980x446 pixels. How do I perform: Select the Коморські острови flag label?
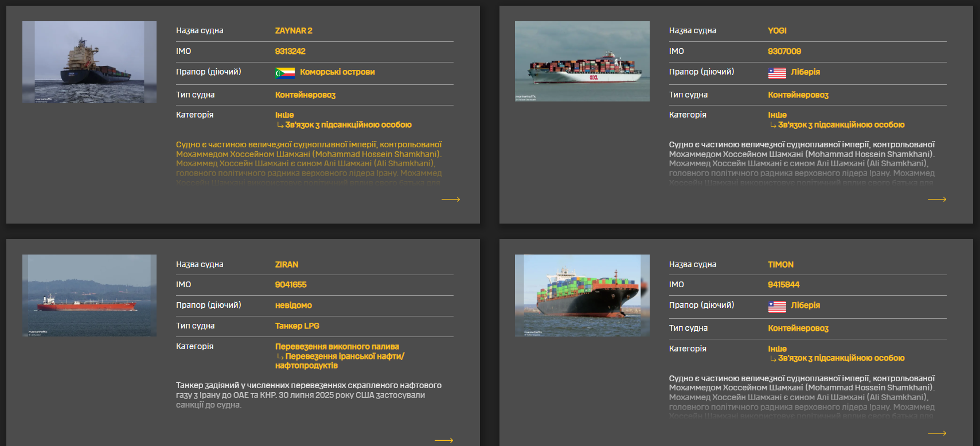(x=337, y=72)
